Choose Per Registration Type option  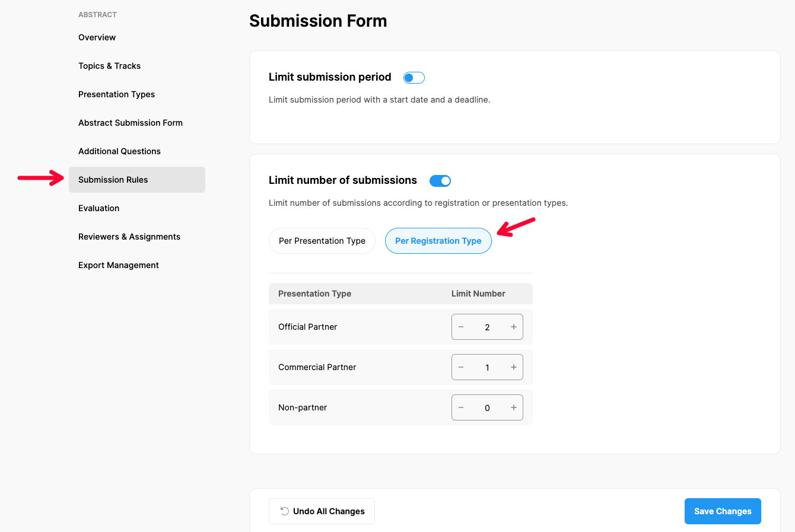point(438,241)
